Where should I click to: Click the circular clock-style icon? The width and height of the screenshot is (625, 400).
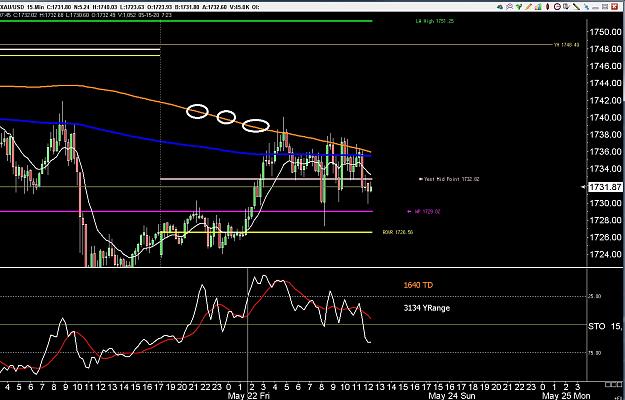click(557, 6)
